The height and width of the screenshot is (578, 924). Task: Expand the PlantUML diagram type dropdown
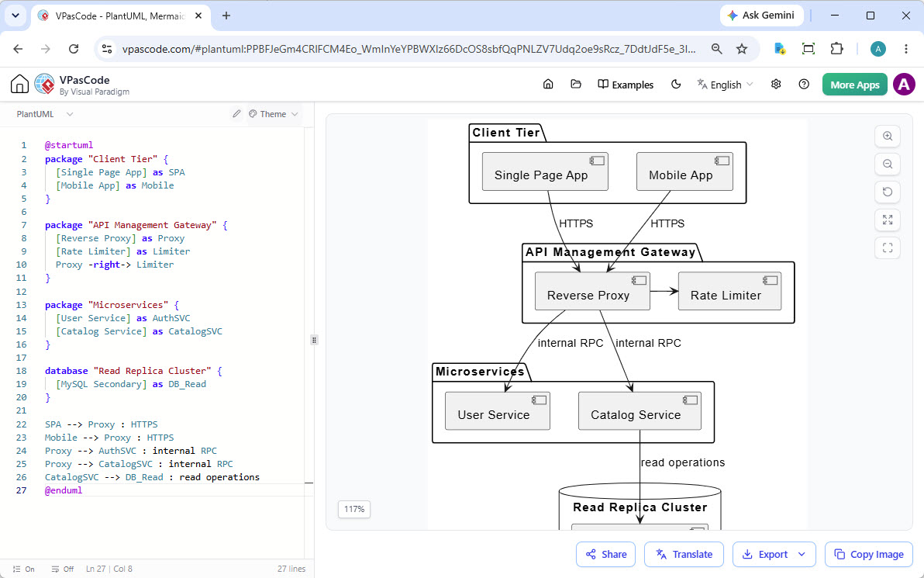click(x=44, y=114)
